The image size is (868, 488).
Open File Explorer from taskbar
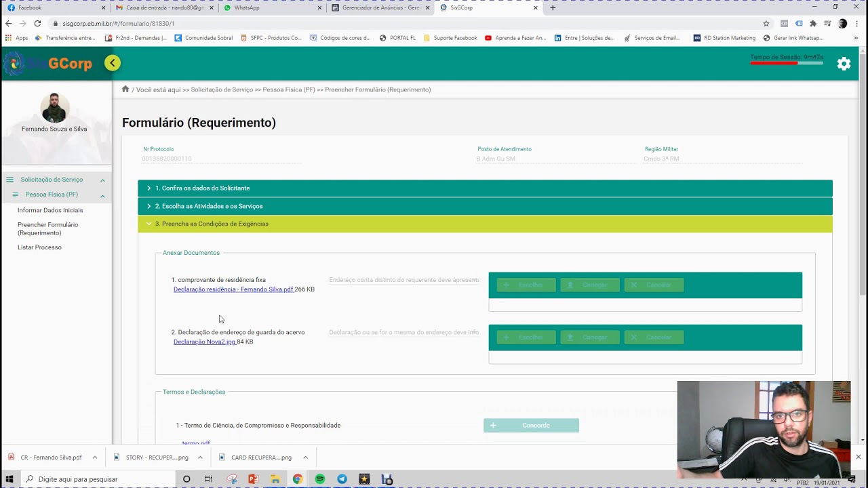pos(275,479)
